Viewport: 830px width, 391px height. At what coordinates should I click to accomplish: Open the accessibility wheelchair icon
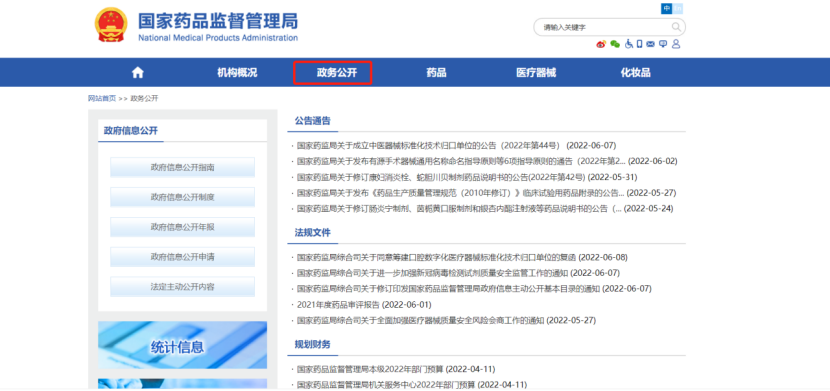(x=629, y=44)
